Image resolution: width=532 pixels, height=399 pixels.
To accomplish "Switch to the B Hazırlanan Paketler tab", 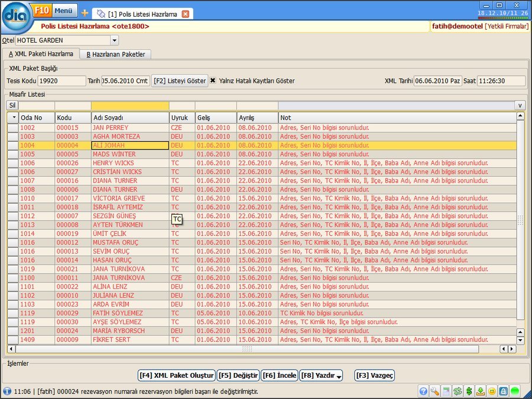I will (x=115, y=54).
